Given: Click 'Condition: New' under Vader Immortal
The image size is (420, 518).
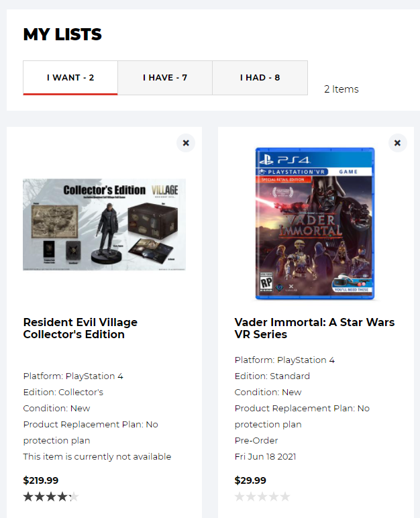Looking at the screenshot, I should 268,392.
